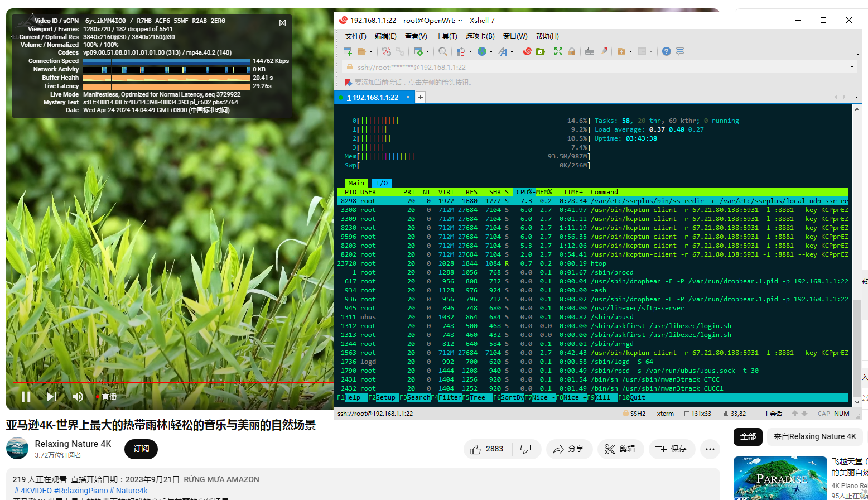This screenshot has height=500, width=868.
Task: Click the Reconnect chain-link icon in Xshell
Action: click(400, 51)
